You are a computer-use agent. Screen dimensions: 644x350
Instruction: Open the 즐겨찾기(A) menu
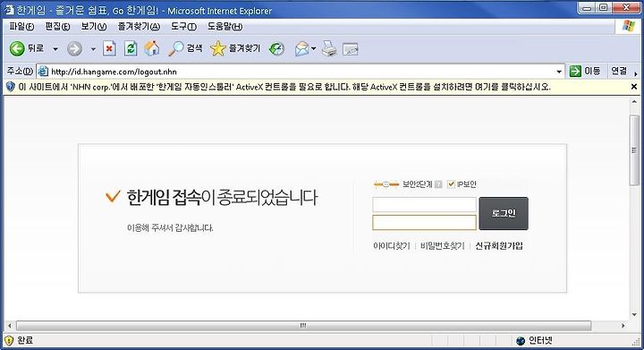tap(139, 27)
